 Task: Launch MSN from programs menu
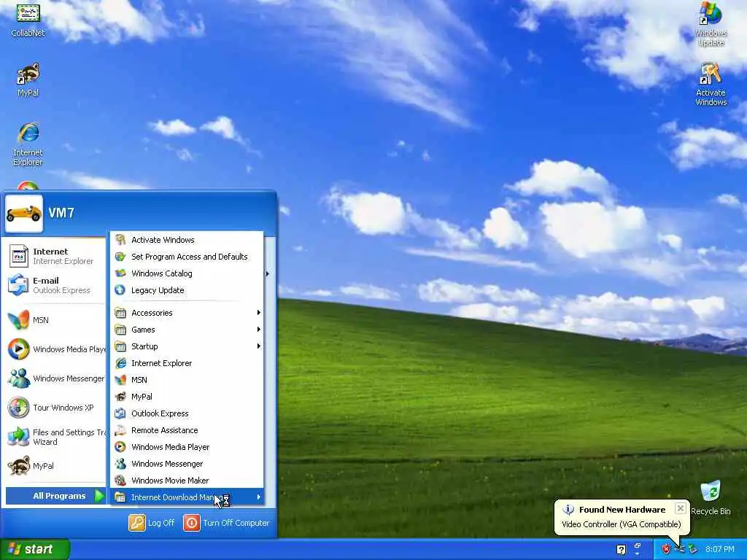coord(187,379)
